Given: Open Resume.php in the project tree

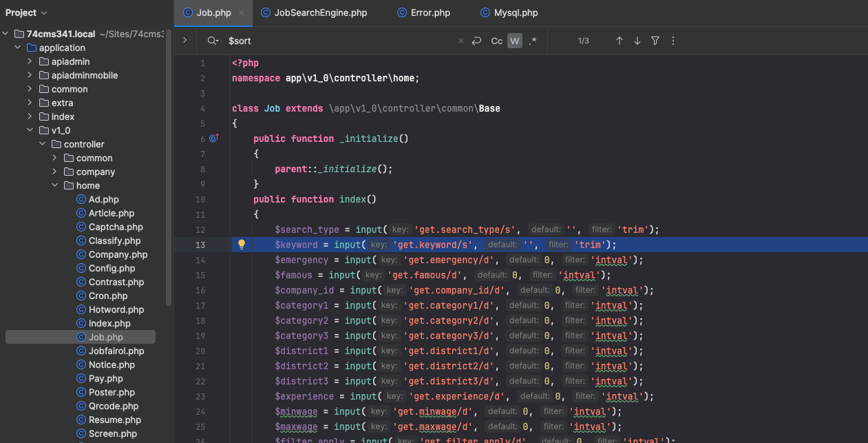Looking at the screenshot, I should (109, 420).
